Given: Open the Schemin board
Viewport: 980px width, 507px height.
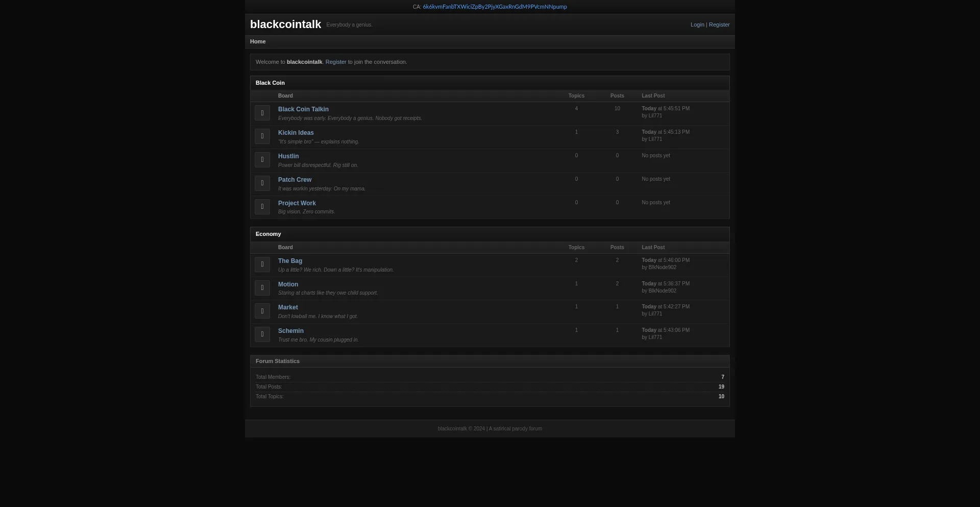Looking at the screenshot, I should pyautogui.click(x=291, y=331).
